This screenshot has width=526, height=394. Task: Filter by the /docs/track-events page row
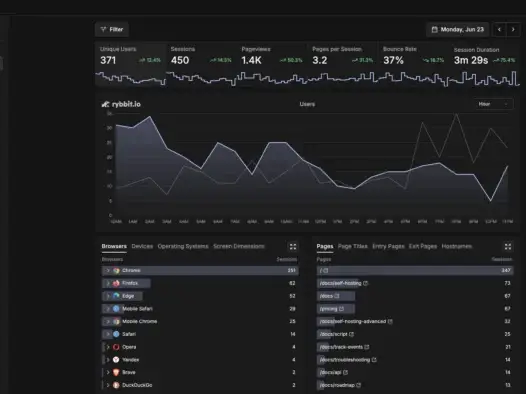pos(415,347)
